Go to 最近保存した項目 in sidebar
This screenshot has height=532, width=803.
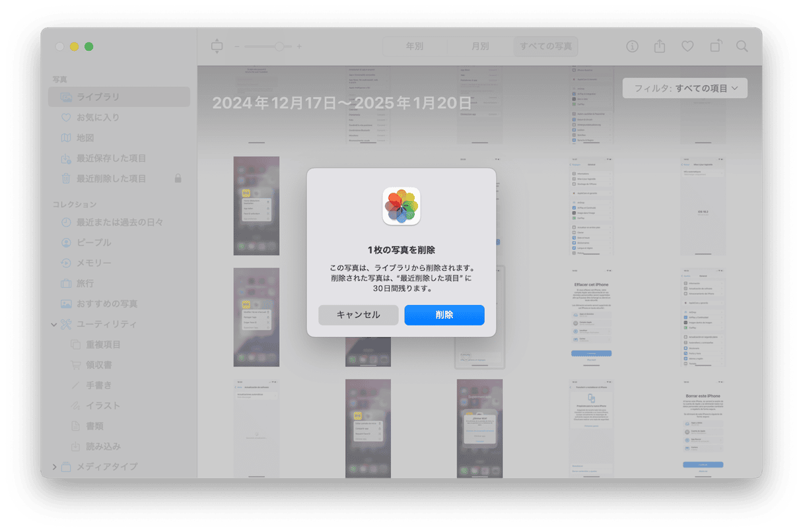point(119,158)
